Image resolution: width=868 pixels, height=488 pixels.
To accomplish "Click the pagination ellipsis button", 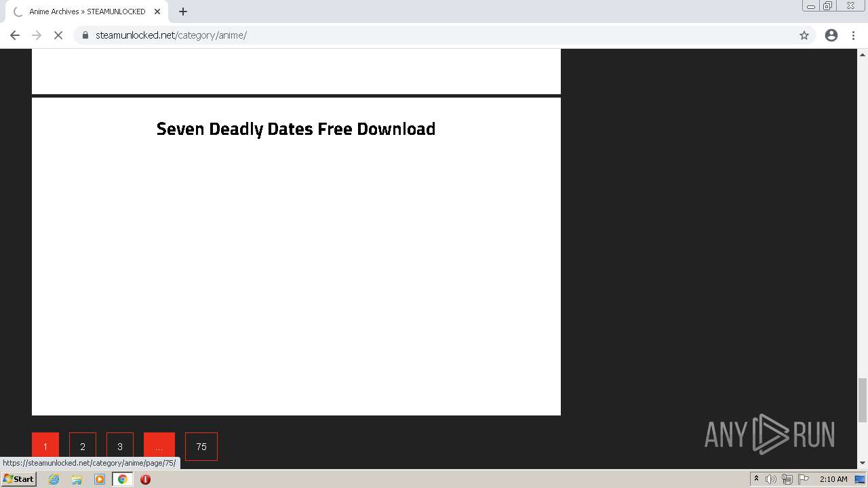I will [x=159, y=447].
